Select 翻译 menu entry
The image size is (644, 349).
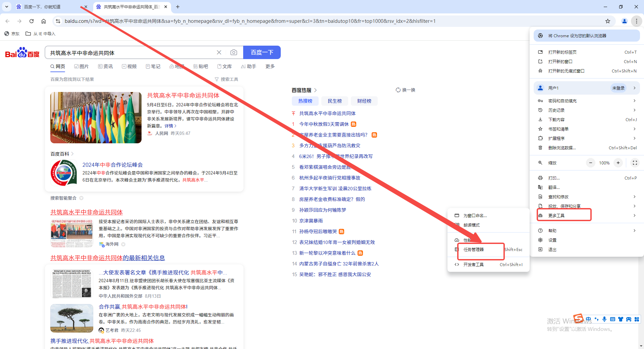coord(587,187)
